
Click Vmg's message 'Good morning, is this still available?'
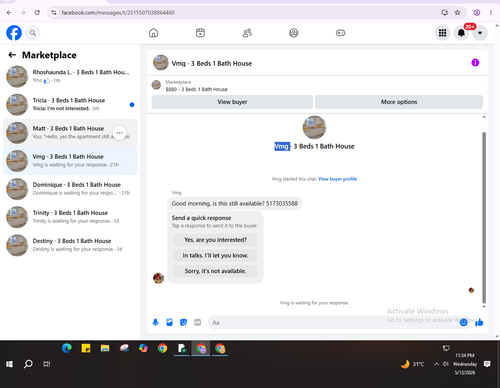point(235,204)
